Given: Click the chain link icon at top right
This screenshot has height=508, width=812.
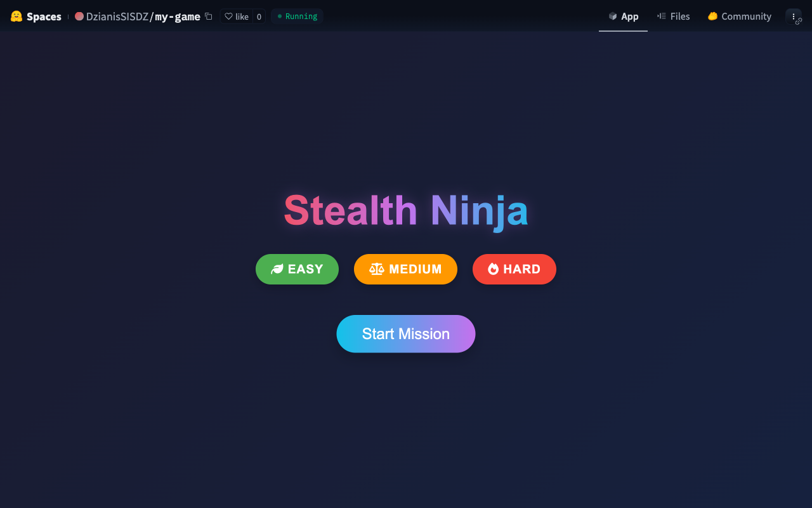Looking at the screenshot, I should point(799,21).
